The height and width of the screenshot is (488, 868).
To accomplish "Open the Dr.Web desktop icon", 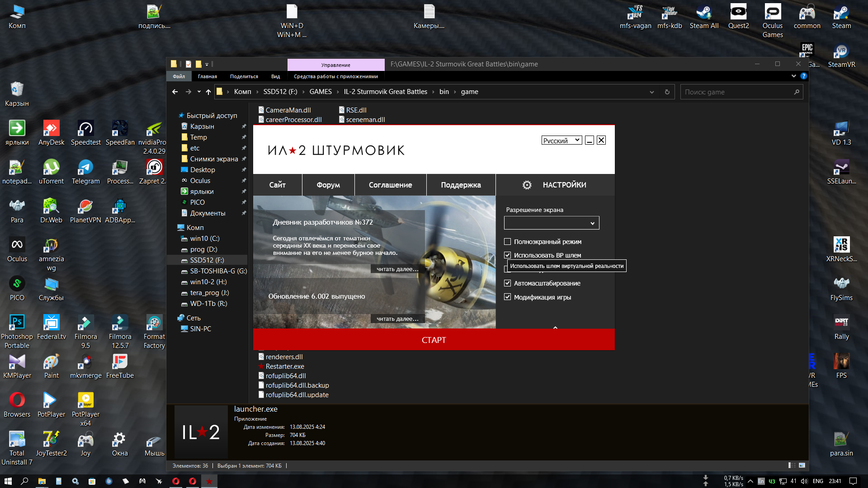I will click(51, 207).
